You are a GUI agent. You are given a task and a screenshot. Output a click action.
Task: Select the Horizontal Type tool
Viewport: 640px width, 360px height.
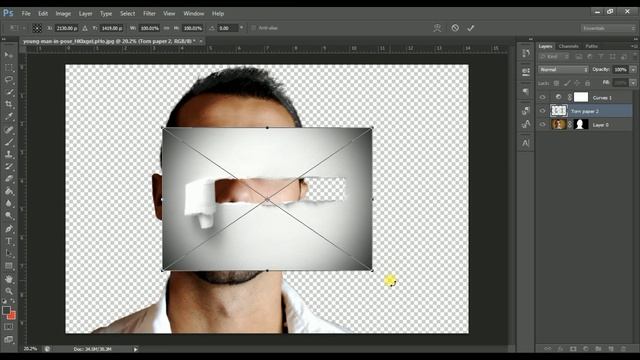[9, 241]
